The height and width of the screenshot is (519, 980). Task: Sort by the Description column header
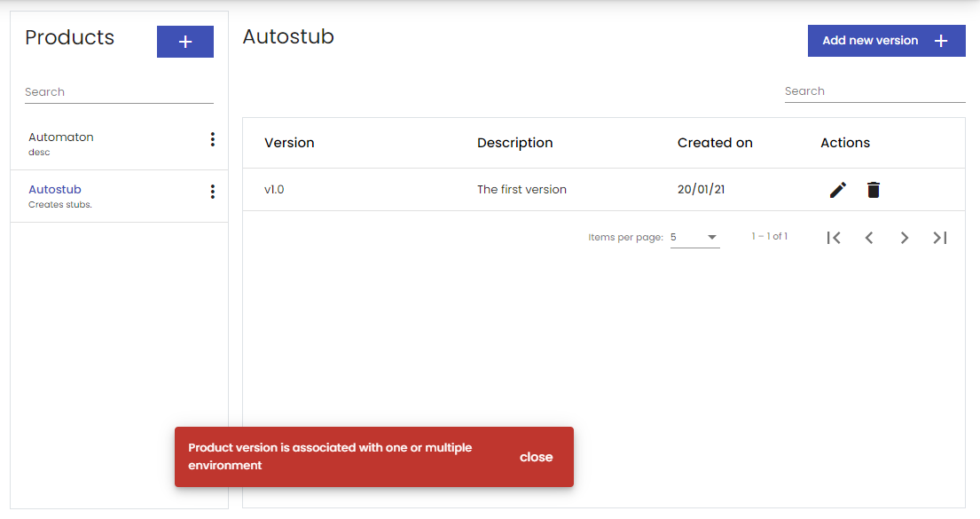(515, 143)
